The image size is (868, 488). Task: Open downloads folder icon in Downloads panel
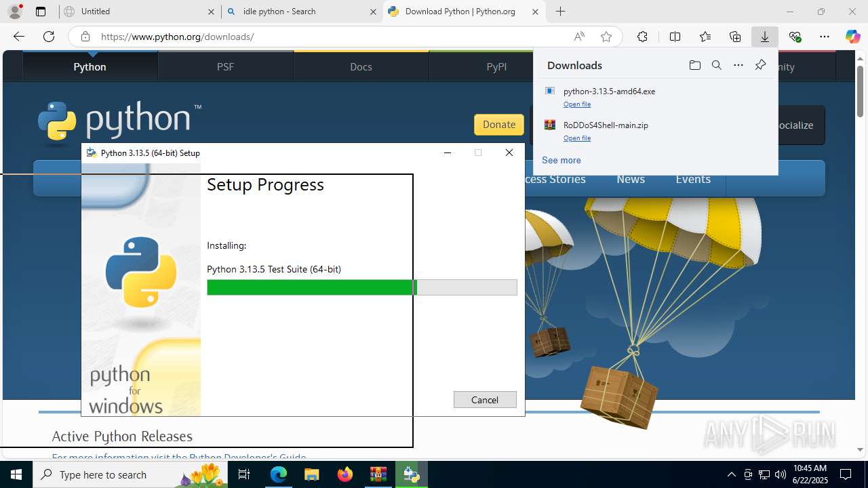694,65
